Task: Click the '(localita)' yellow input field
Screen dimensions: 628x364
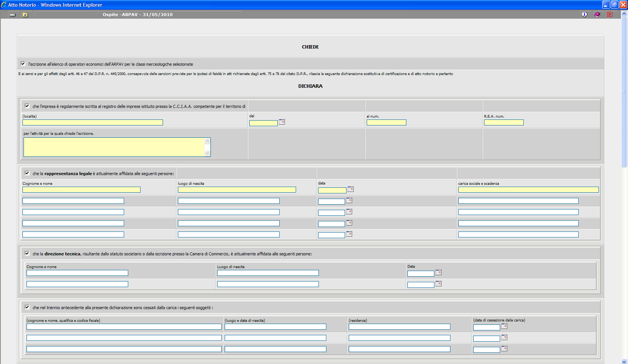Action: point(93,122)
